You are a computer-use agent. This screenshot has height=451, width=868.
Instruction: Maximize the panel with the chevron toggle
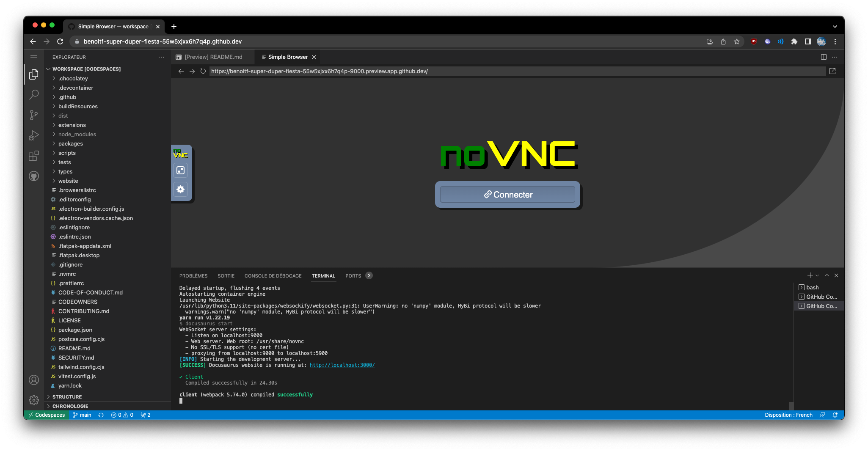827,275
